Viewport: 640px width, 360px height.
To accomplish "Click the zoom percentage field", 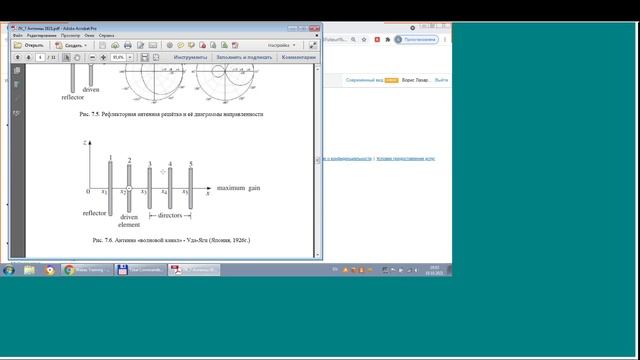I will point(118,58).
